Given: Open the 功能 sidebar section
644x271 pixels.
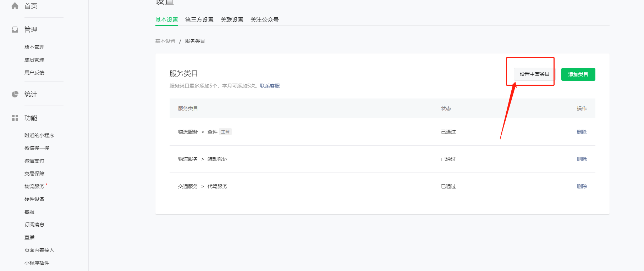Looking at the screenshot, I should 31,118.
